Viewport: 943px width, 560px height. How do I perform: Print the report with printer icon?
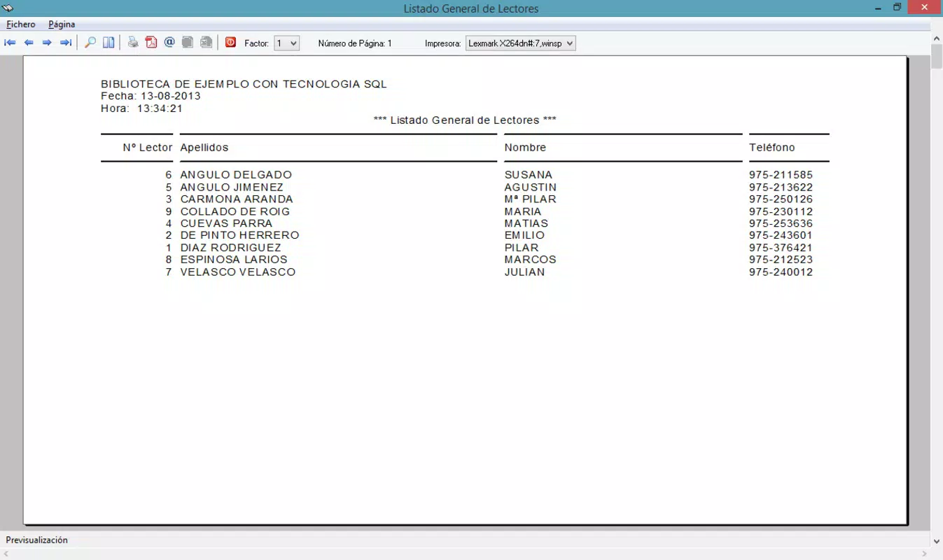point(132,43)
